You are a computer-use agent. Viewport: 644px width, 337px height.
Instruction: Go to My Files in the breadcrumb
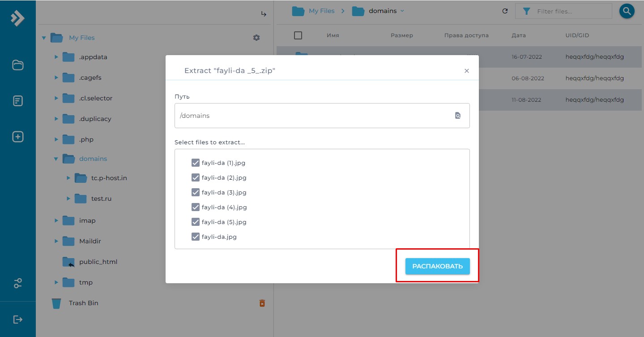(321, 11)
